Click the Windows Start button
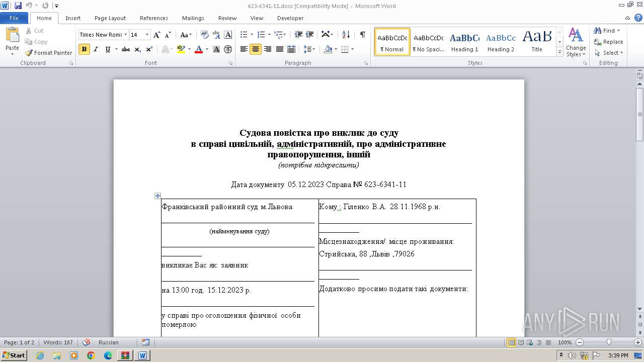Viewport: 644px width, 362px height. (14, 355)
